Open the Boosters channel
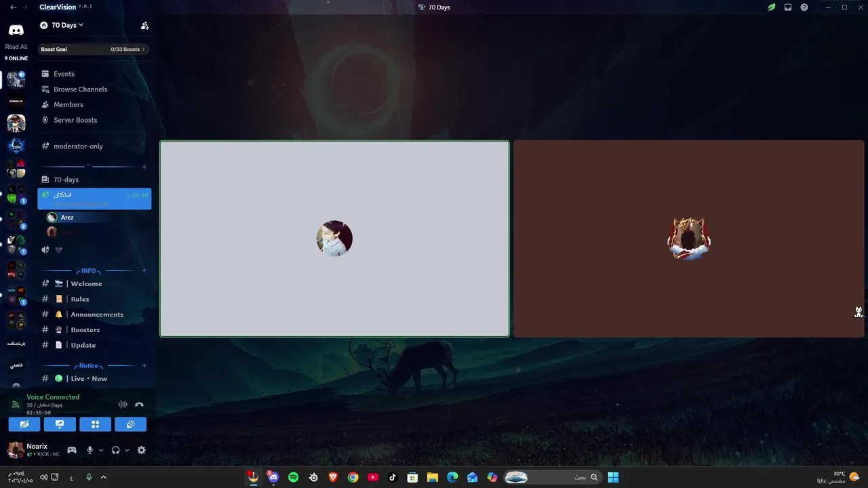The height and width of the screenshot is (488, 868). pos(94,329)
